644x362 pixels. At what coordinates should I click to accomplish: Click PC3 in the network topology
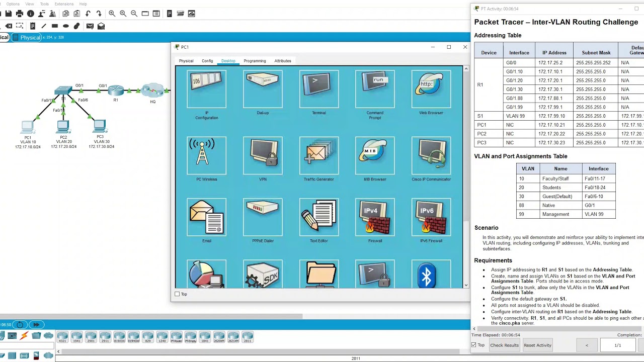[x=100, y=126]
